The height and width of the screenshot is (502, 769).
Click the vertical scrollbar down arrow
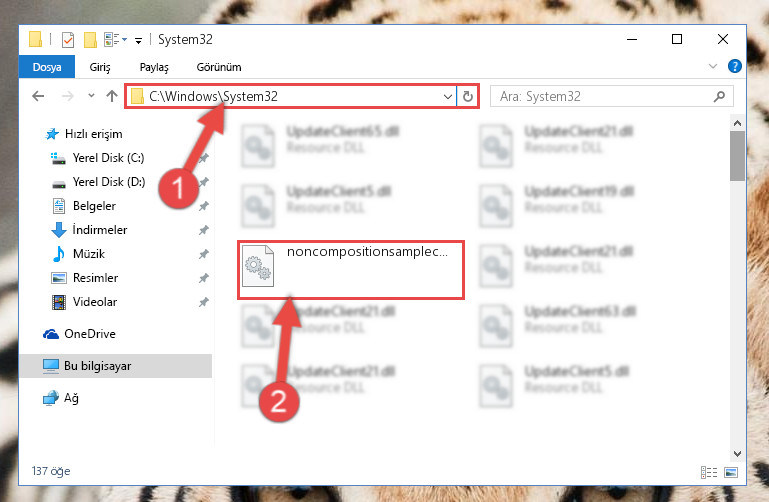737,453
